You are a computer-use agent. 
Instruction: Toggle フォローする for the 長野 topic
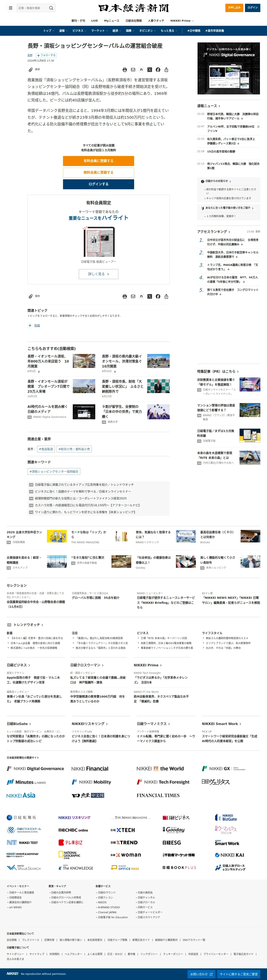46,55
